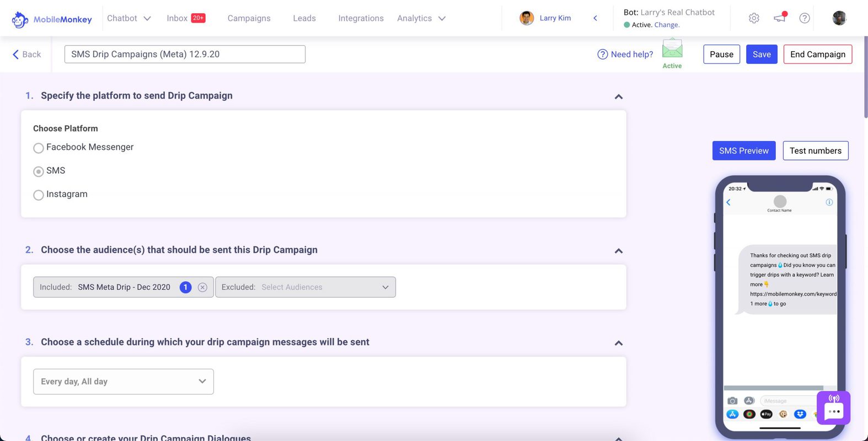This screenshot has width=868, height=441.
Task: Open the announcements megaphone icon
Action: tap(780, 18)
